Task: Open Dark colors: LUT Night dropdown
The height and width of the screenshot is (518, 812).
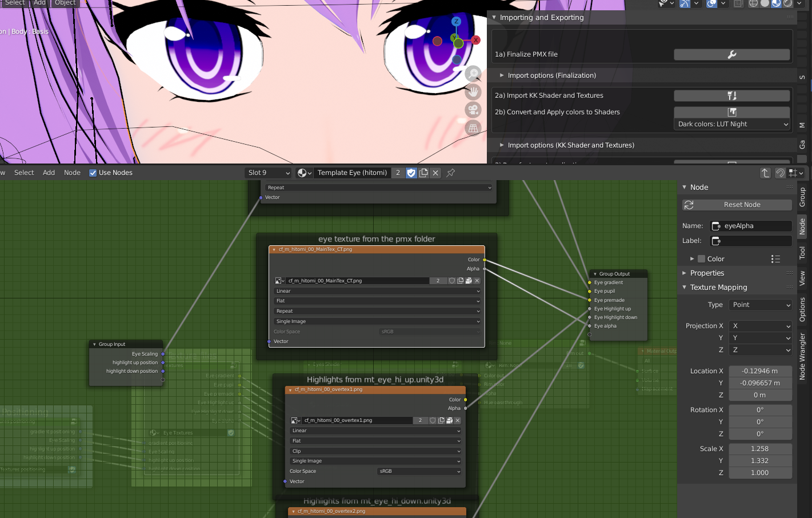Action: point(732,124)
